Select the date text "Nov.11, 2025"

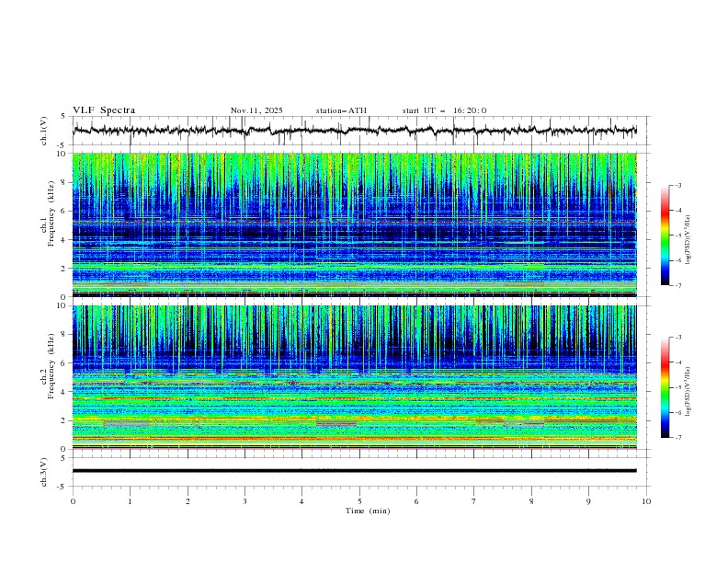[x=256, y=110]
